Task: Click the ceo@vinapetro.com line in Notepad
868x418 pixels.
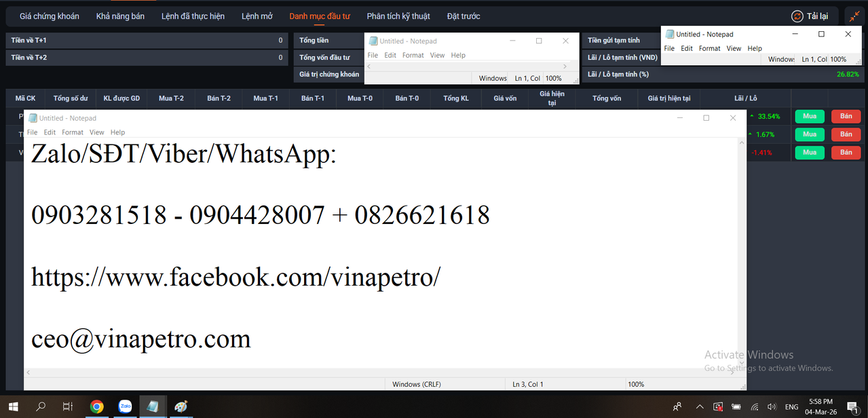Action: click(x=141, y=339)
